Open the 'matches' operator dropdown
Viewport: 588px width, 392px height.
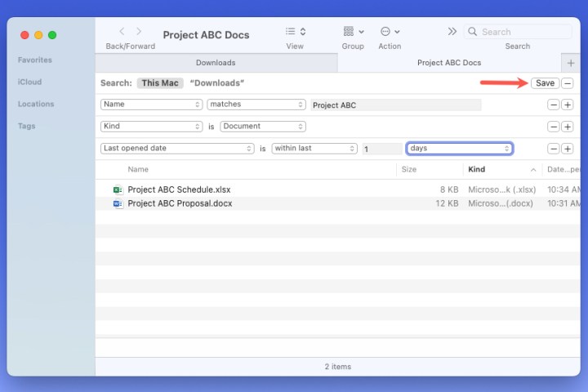click(256, 105)
